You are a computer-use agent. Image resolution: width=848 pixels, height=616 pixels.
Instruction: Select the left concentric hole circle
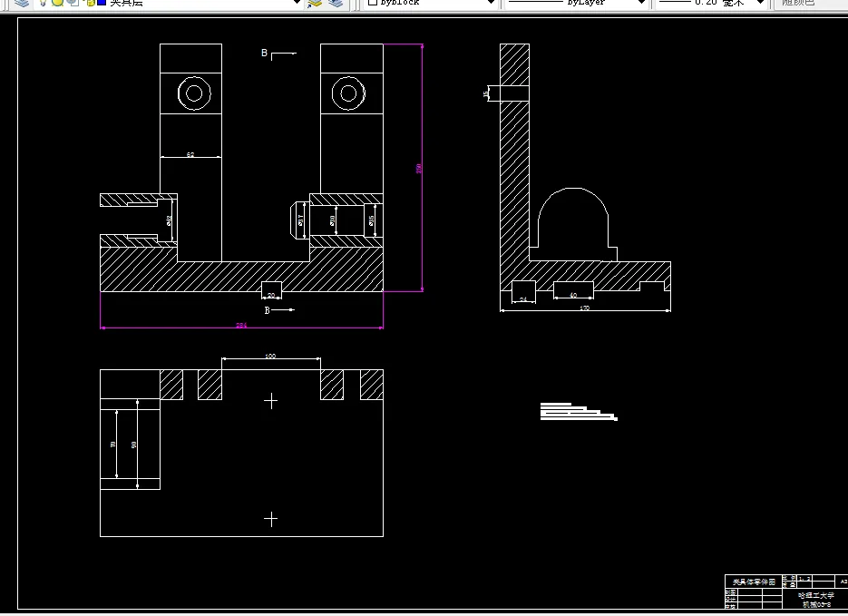pyautogui.click(x=194, y=93)
